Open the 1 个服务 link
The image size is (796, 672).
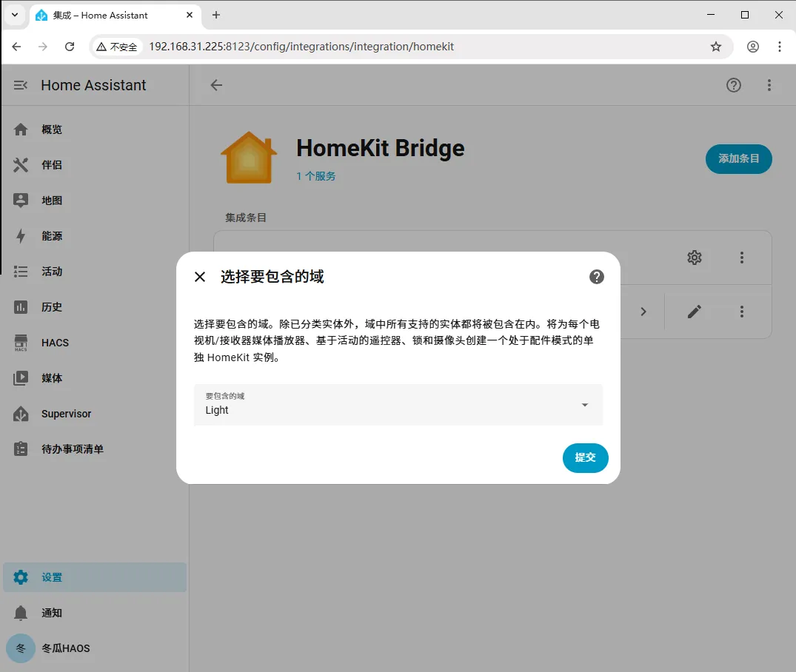pos(315,176)
